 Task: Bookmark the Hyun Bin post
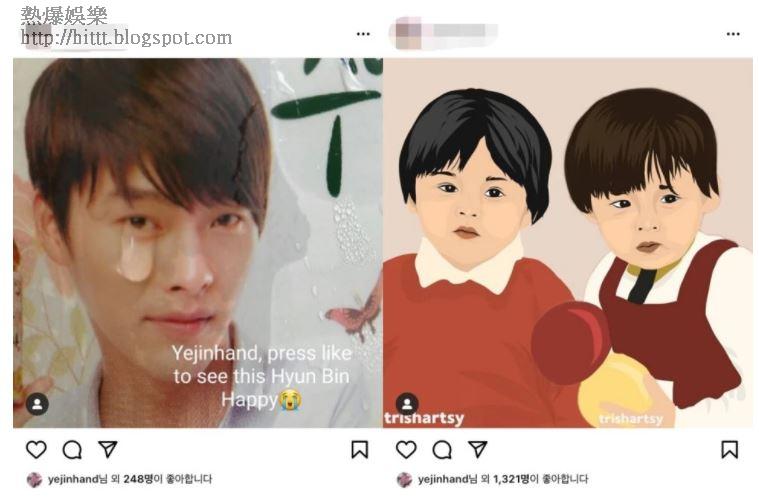pyautogui.click(x=360, y=450)
